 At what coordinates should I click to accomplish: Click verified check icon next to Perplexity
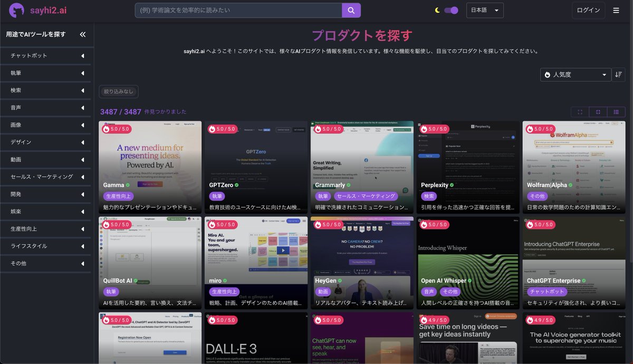click(x=453, y=185)
